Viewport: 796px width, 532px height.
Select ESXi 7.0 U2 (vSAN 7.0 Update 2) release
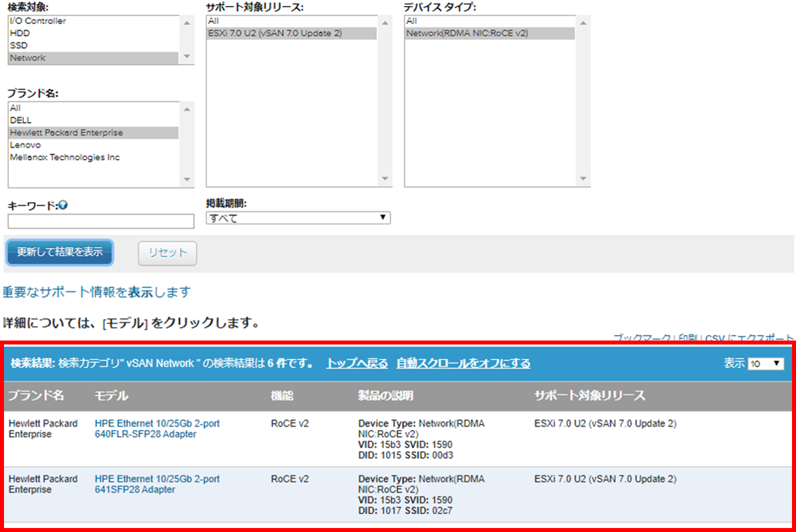click(x=291, y=33)
